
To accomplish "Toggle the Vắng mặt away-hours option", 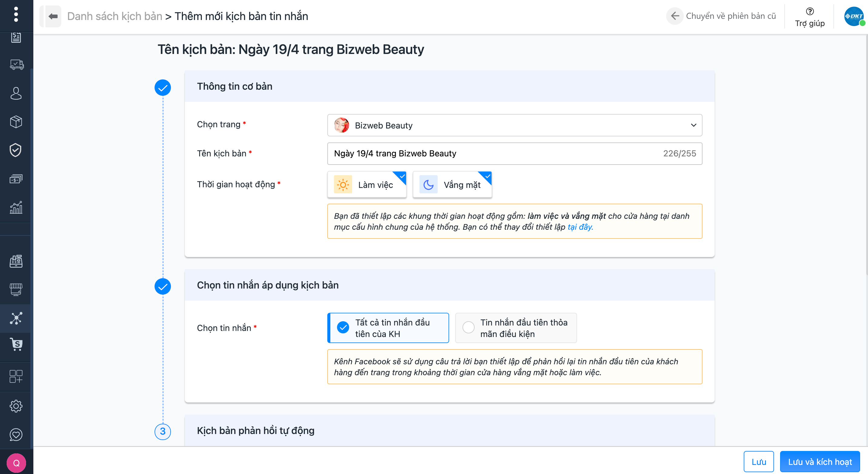I will [x=452, y=185].
